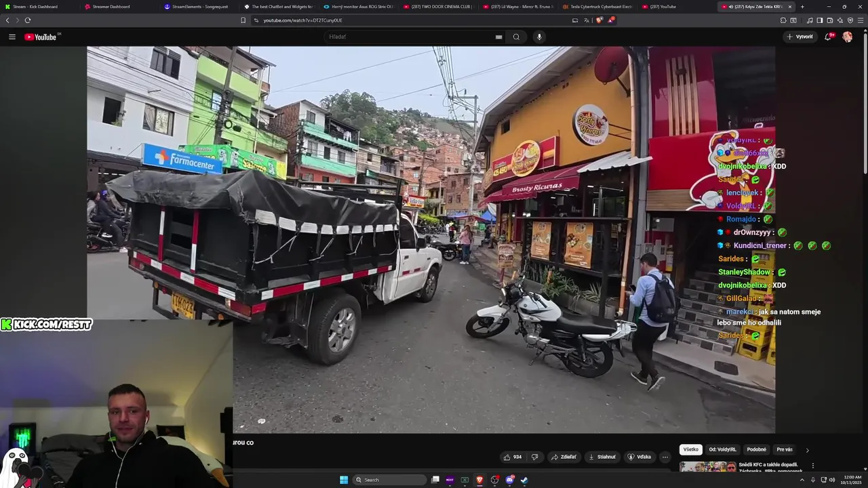
Task: Open Steam from the taskbar
Action: click(524, 480)
